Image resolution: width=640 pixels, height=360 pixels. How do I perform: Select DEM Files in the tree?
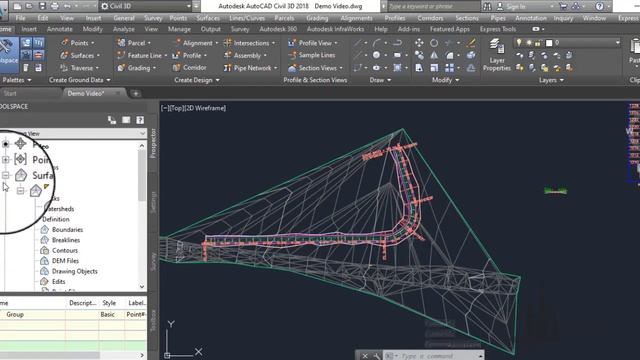coord(65,261)
